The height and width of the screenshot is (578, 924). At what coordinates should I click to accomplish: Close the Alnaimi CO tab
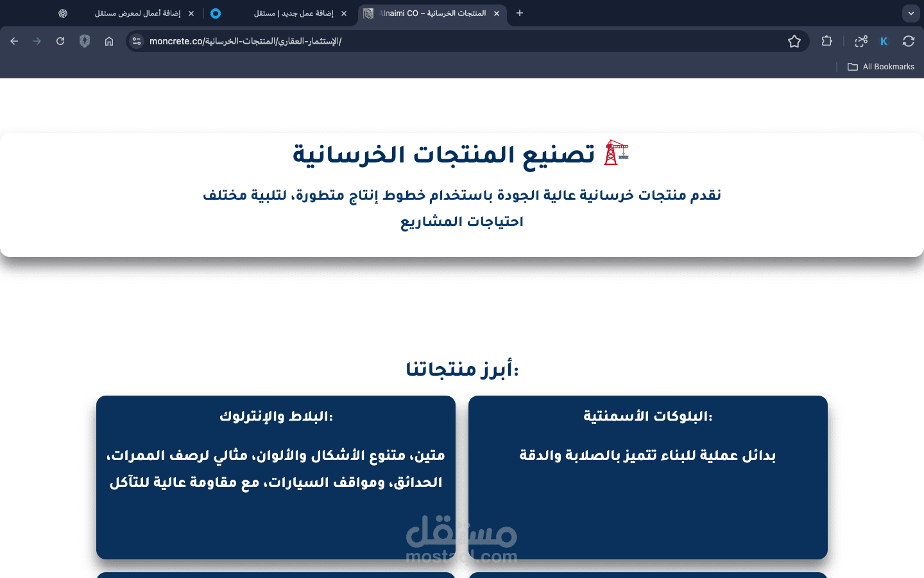pyautogui.click(x=497, y=13)
